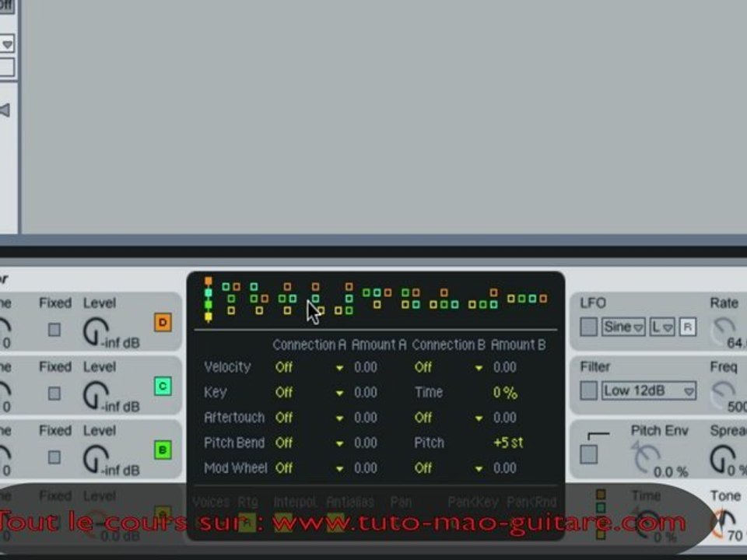
Task: Select the sixth algorithm in the selector
Action: click(344, 299)
